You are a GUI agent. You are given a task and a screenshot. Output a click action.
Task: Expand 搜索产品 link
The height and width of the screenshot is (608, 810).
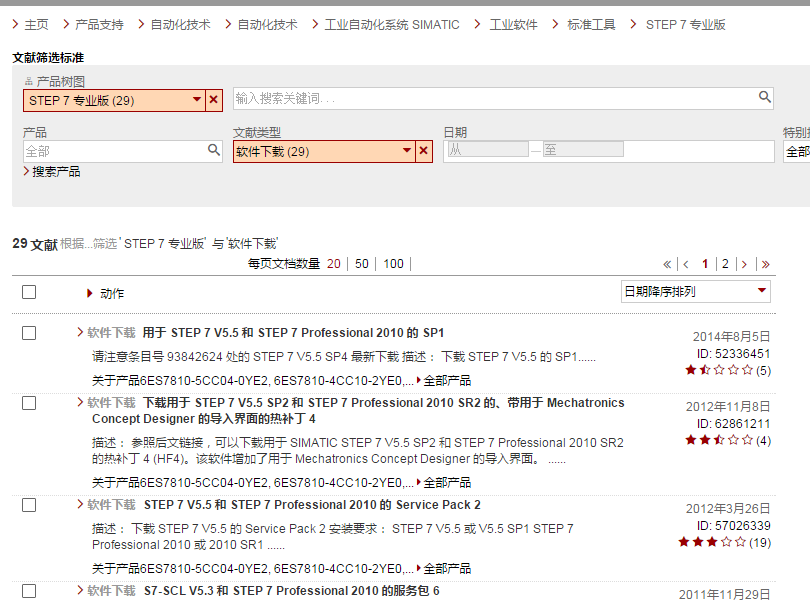pos(52,172)
